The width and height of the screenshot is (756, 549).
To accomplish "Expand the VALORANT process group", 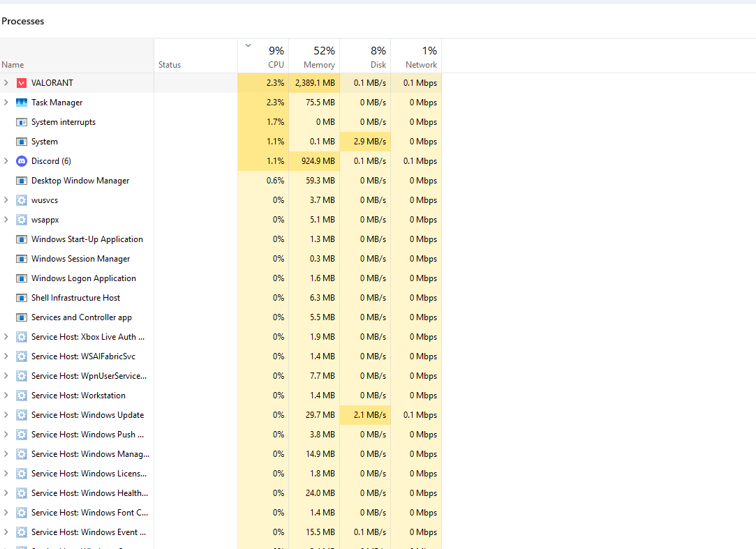I will [x=6, y=83].
